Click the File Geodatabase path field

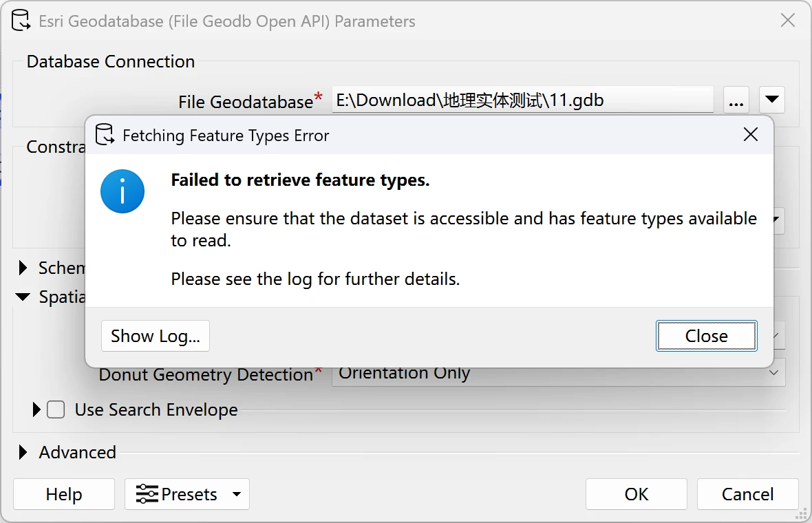[x=522, y=100]
